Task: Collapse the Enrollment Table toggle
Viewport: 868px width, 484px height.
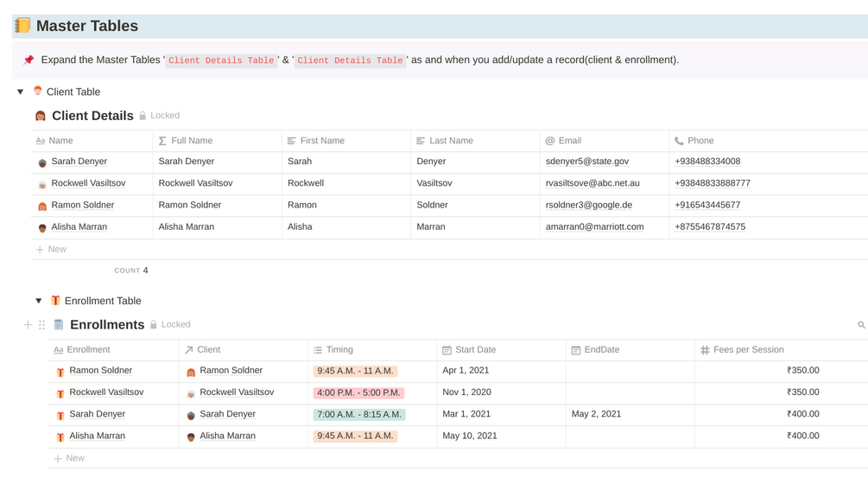Action: point(39,301)
